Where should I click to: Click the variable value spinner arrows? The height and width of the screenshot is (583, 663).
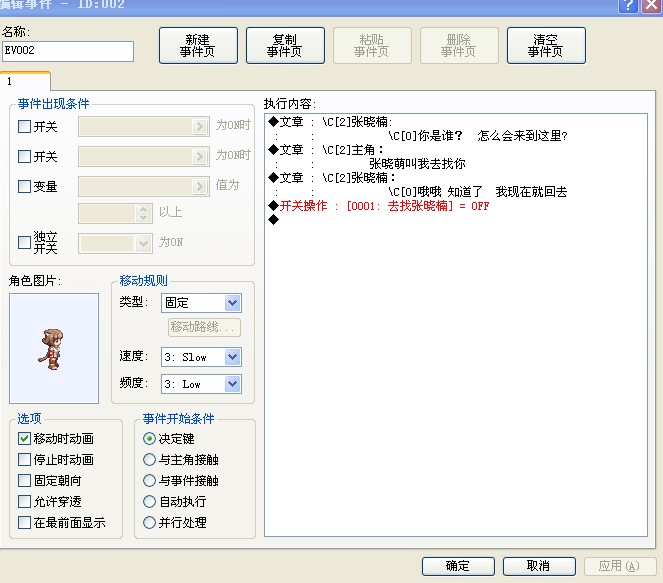[x=144, y=213]
